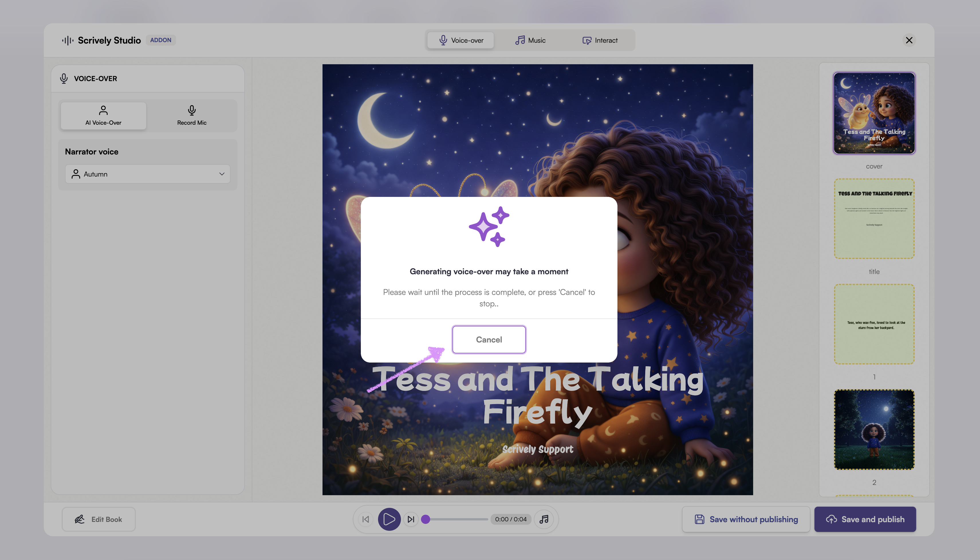Skip to previous page track
Image resolution: width=980 pixels, height=560 pixels.
click(365, 519)
